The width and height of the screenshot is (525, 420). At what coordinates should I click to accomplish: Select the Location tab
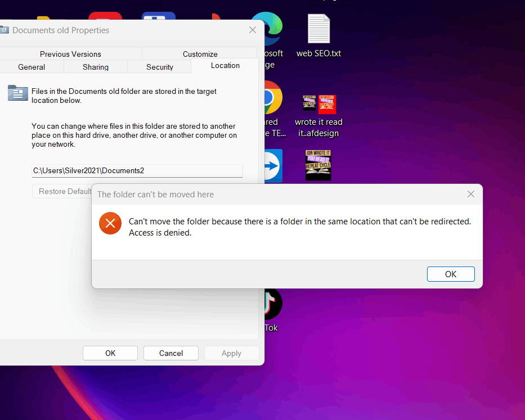pos(225,66)
